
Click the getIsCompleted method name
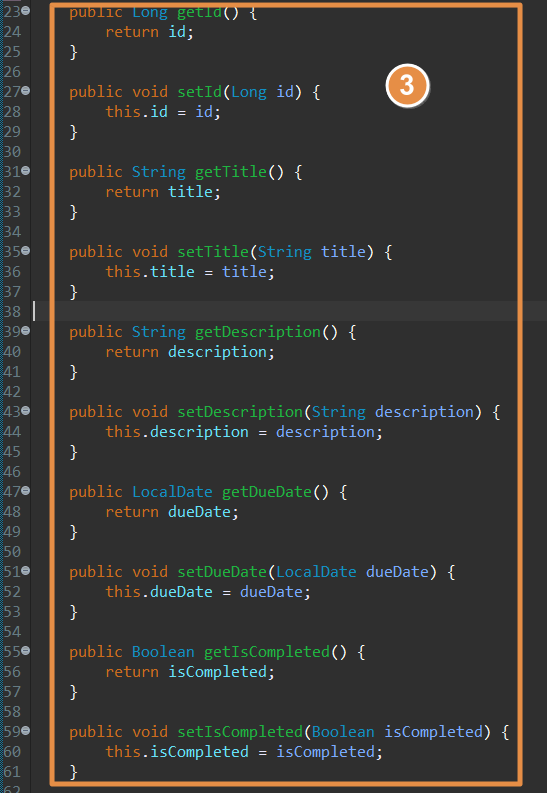point(267,652)
